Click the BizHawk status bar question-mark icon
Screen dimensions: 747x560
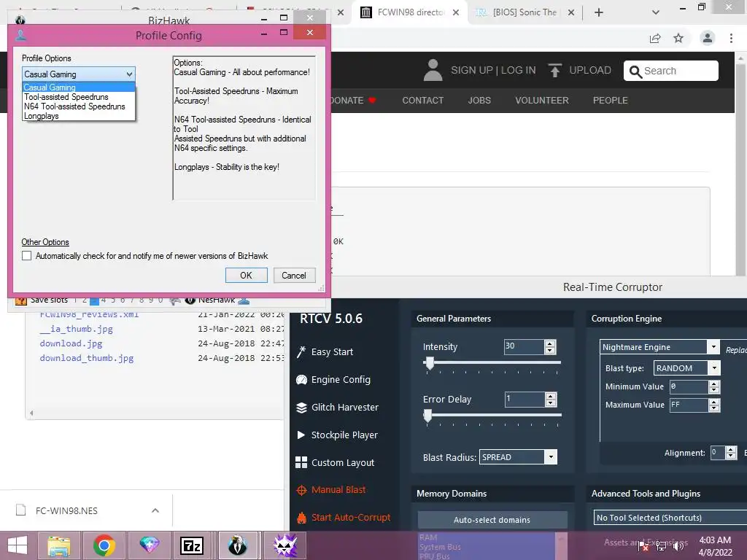click(x=21, y=300)
